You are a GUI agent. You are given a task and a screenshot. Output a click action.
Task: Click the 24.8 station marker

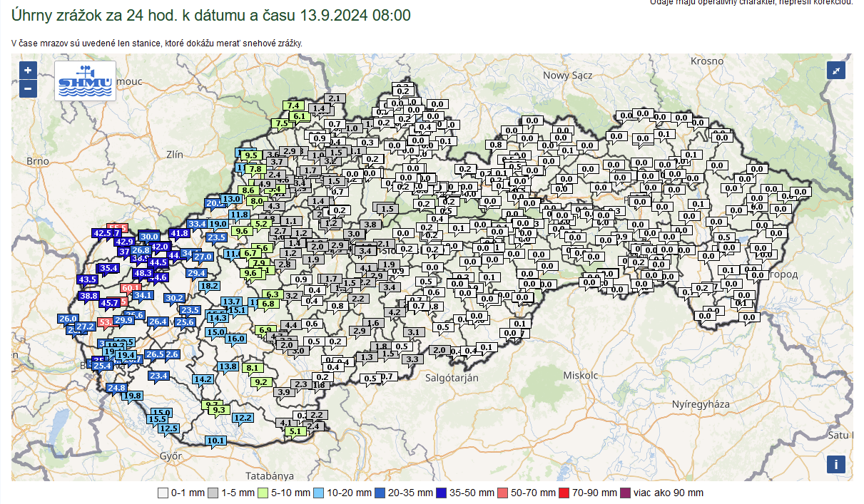[x=116, y=388]
